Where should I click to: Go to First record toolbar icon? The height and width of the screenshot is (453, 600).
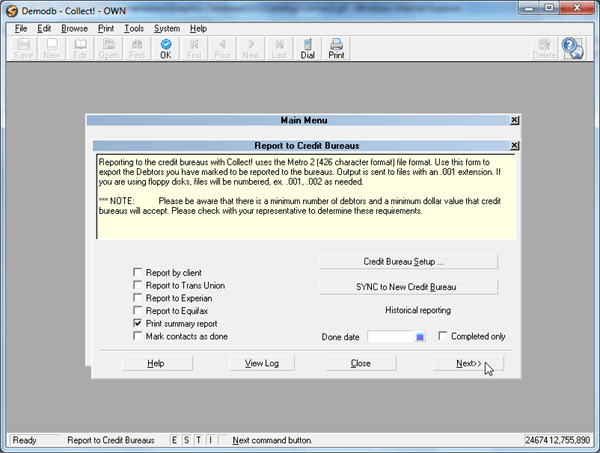(194, 49)
